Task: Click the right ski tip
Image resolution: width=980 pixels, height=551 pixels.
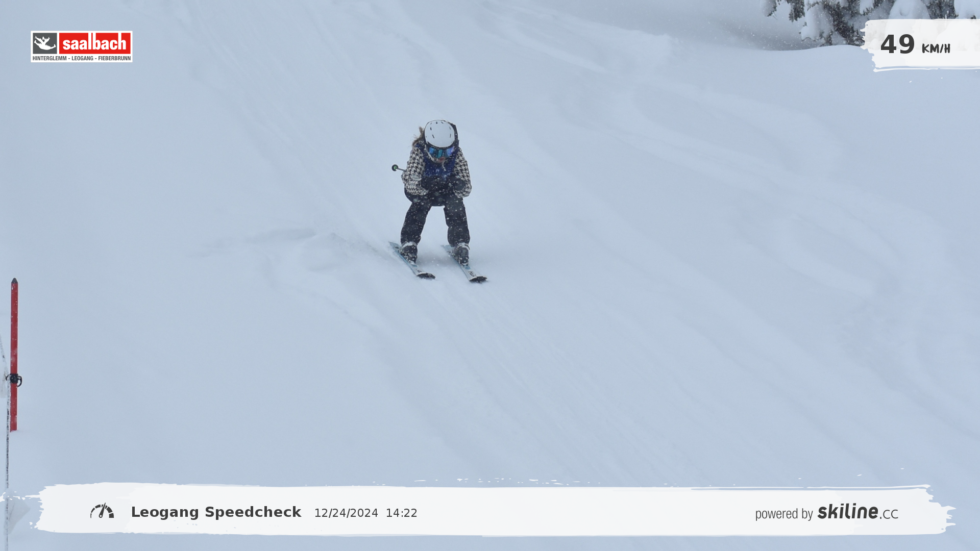Action: 479,279
